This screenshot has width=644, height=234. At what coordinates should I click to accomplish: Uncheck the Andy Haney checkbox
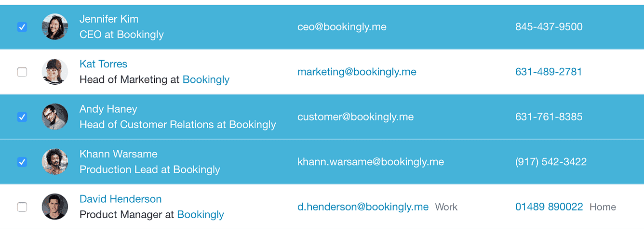click(22, 117)
